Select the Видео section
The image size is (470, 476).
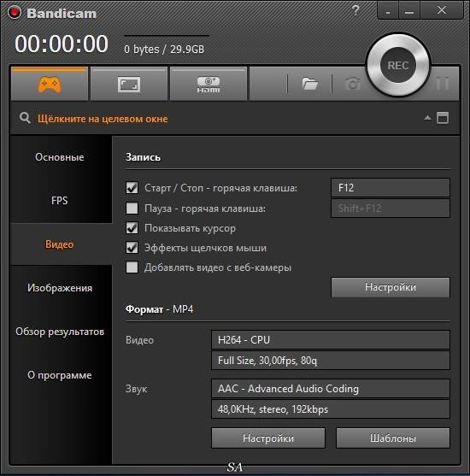pos(60,244)
